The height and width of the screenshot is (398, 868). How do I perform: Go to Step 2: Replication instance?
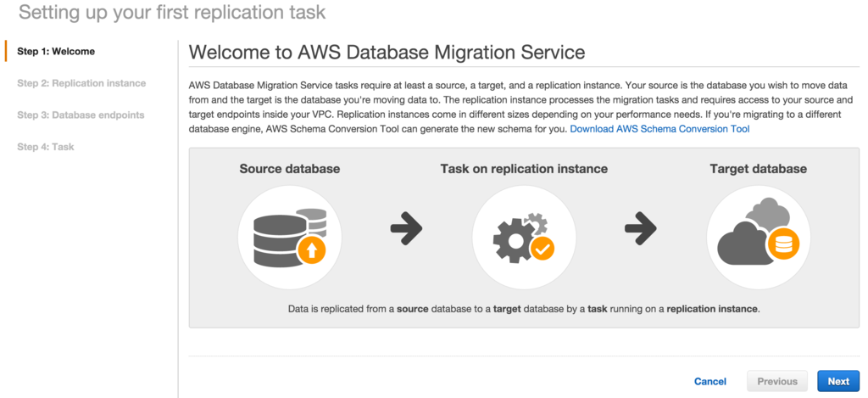(x=81, y=83)
